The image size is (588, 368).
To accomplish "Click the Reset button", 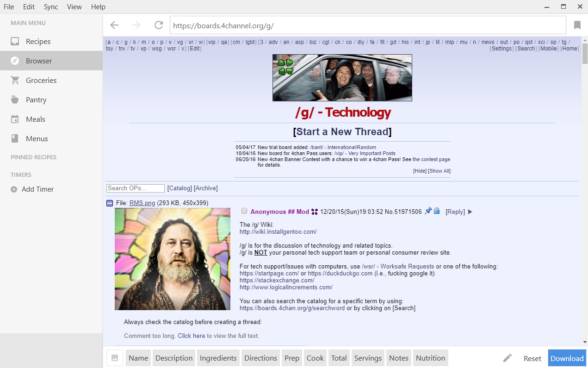I will tap(532, 358).
